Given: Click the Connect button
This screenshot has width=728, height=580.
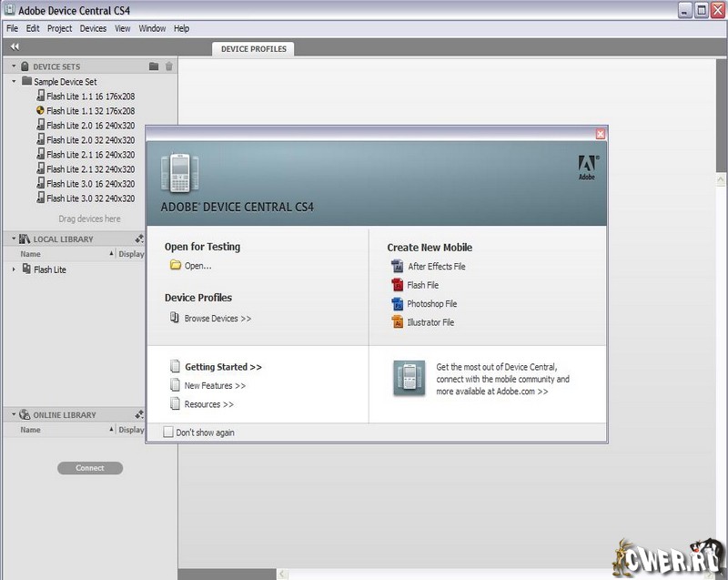Looking at the screenshot, I should tap(90, 468).
